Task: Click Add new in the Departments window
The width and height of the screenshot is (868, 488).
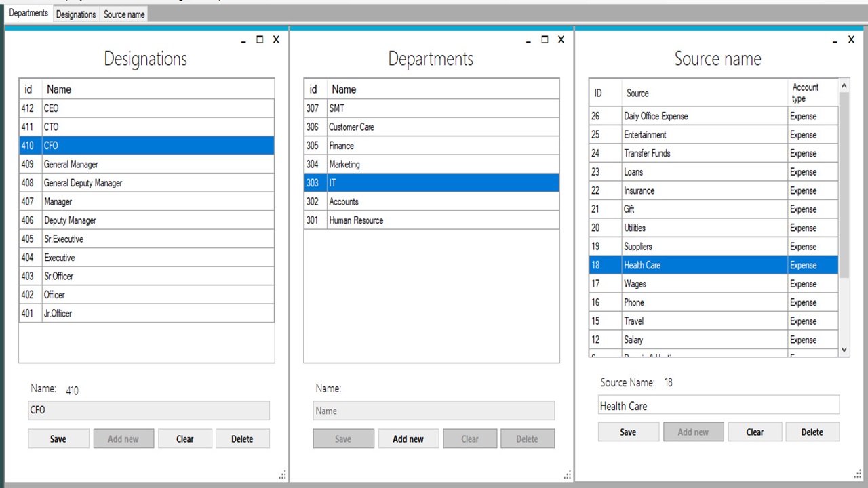Action: (408, 439)
